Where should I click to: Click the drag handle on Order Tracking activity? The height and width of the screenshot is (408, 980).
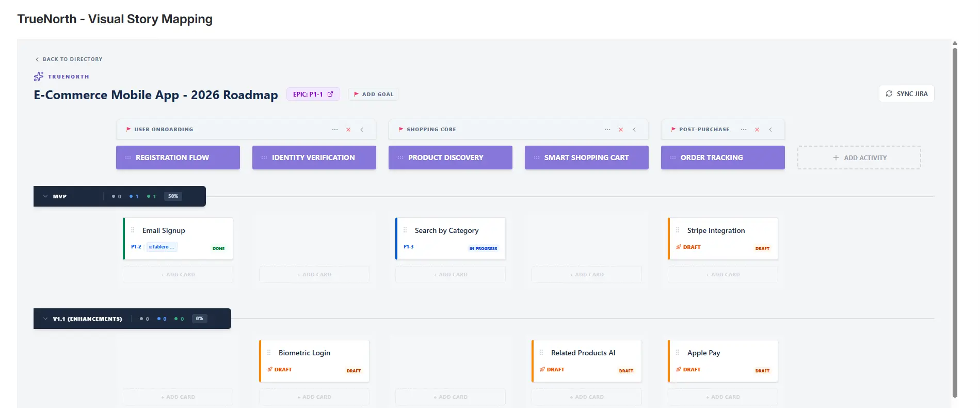(x=673, y=158)
